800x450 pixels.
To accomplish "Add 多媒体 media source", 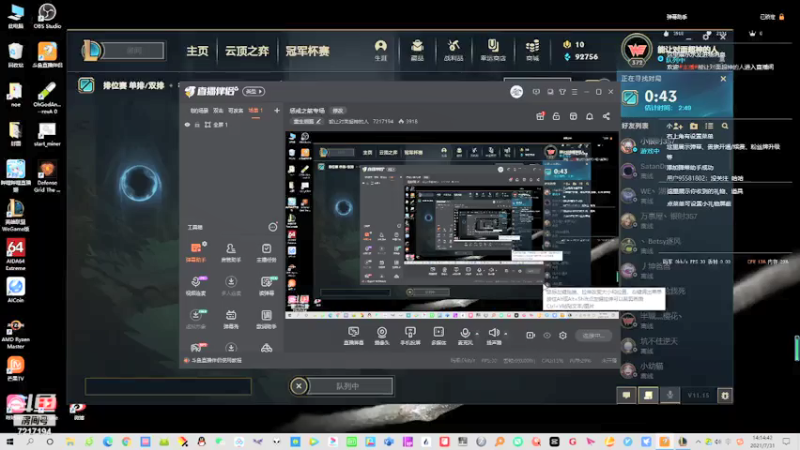I will point(438,336).
